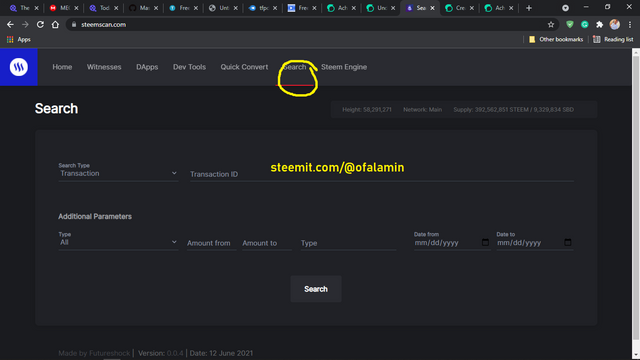This screenshot has height=360, width=640.
Task: Expand the Type All dropdown
Action: pyautogui.click(x=118, y=242)
